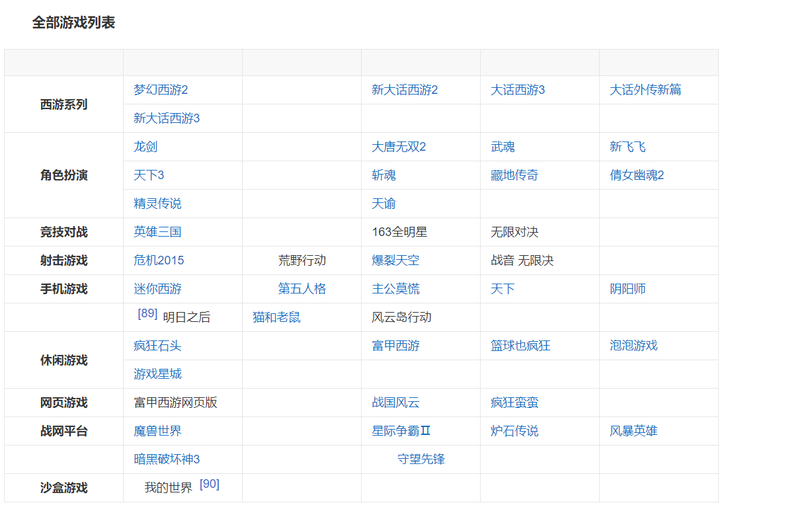This screenshot has height=507, width=812.
Task: Select the 射击游戏 row header
Action: (x=63, y=260)
